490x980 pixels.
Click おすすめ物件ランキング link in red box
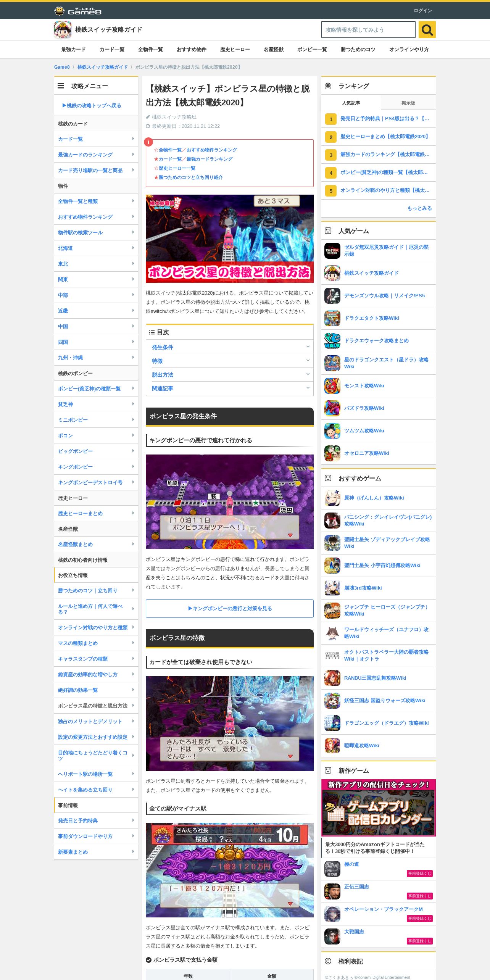pyautogui.click(x=212, y=150)
